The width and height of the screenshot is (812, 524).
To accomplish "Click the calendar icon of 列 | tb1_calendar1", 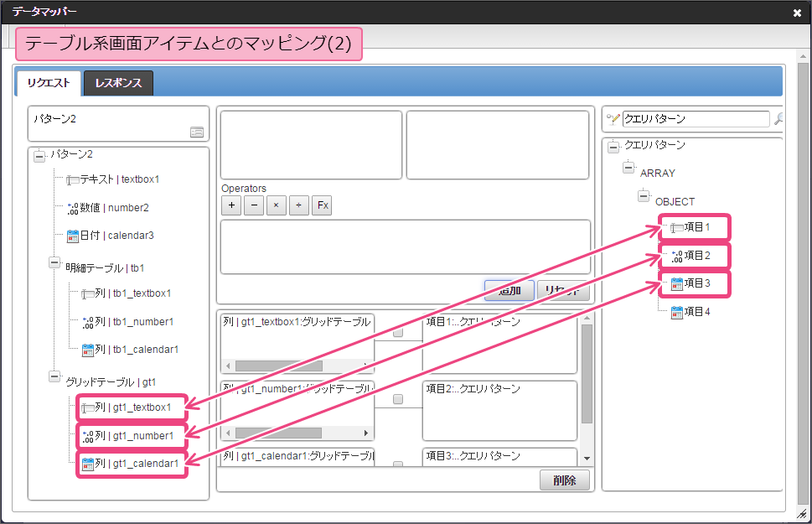I will click(x=88, y=350).
